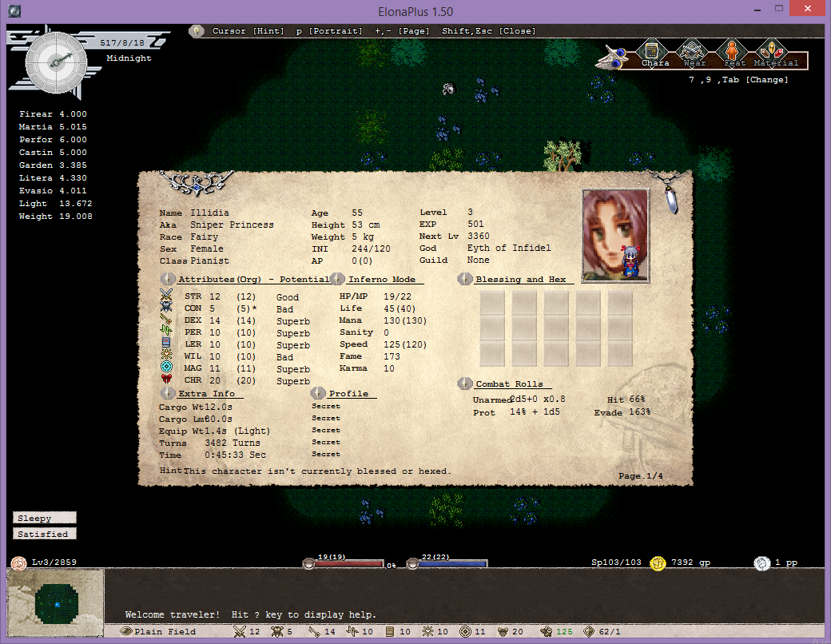Click Page.1/4 indicator
This screenshot has height=644, width=831.
pos(640,476)
